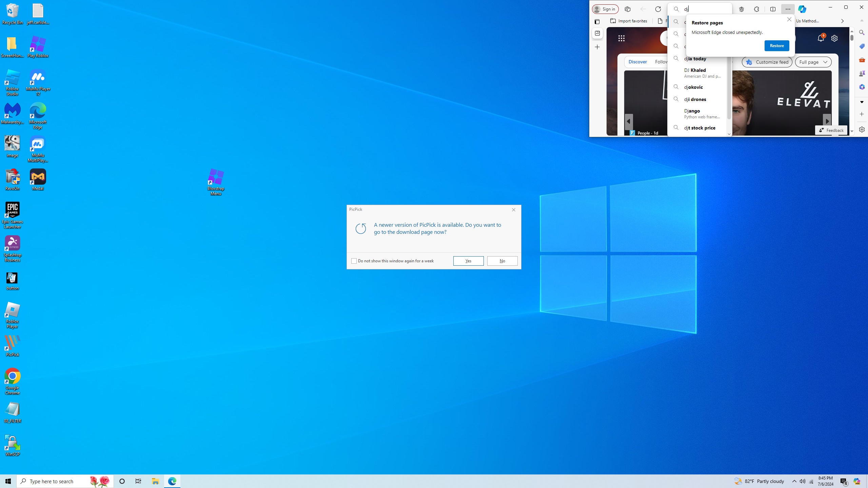The width and height of the screenshot is (868, 488).
Task: Open page settings gear icon
Action: (834, 38)
